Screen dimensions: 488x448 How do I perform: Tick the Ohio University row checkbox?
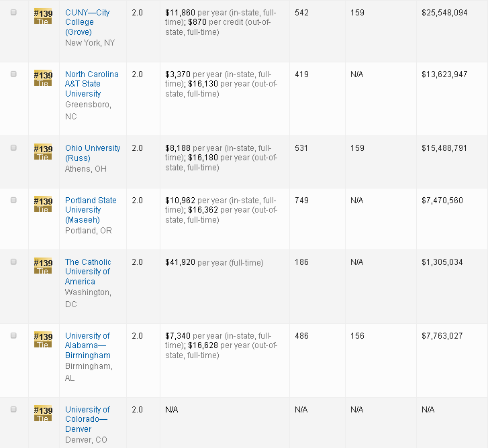(13, 148)
